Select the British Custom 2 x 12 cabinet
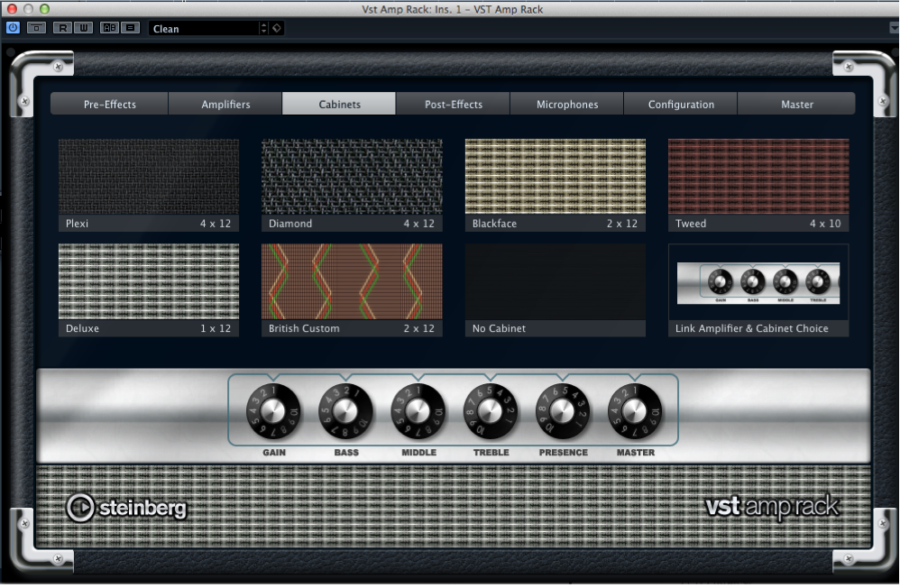This screenshot has width=900, height=588. point(352,290)
